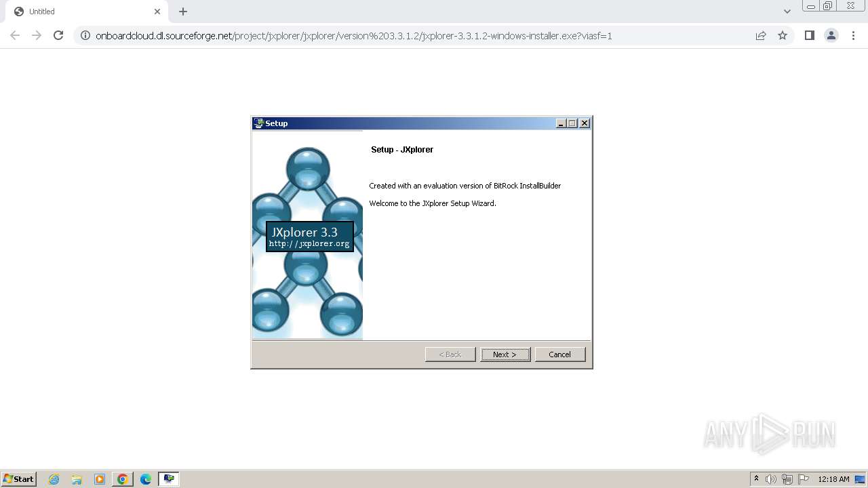Close the Setup dialog window
The height and width of the screenshot is (488, 868).
[x=585, y=123]
